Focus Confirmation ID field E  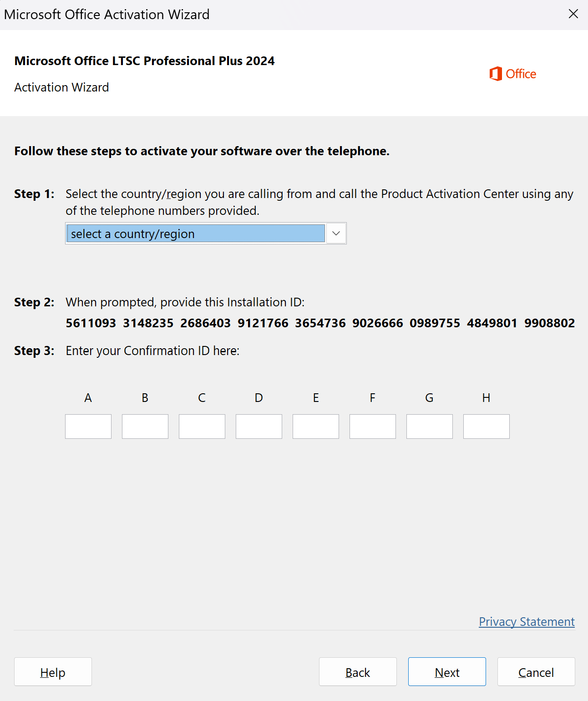pos(316,427)
